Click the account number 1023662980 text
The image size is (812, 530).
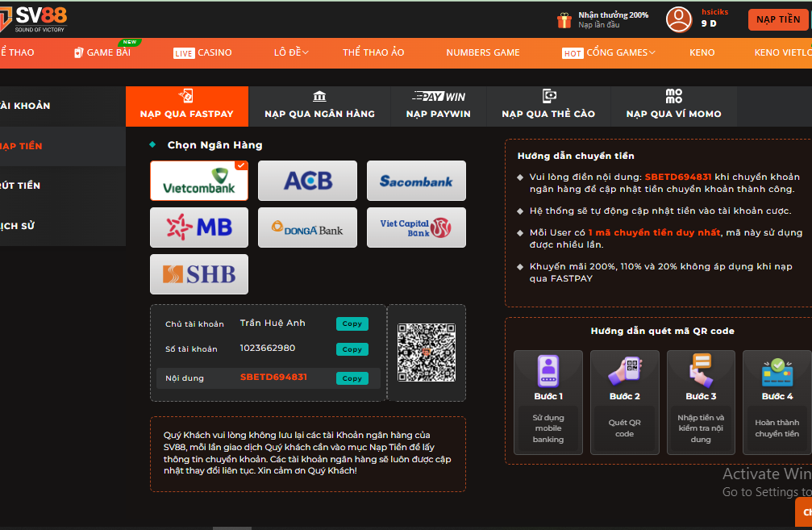coord(267,348)
